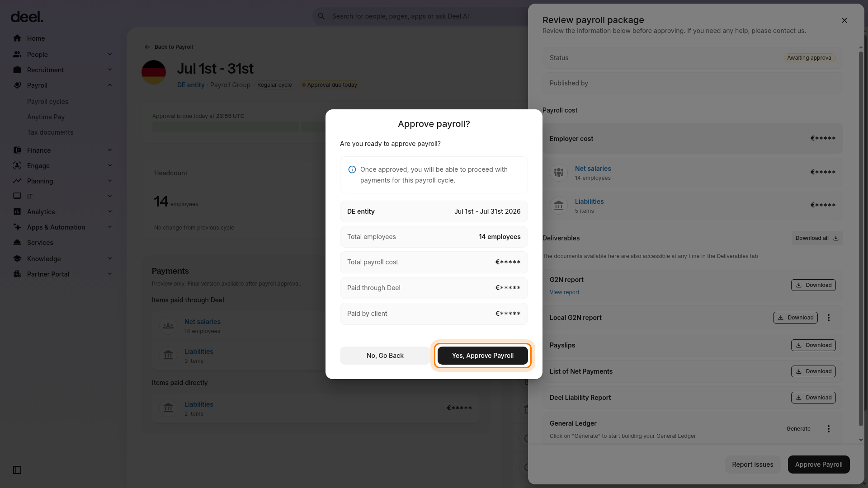The height and width of the screenshot is (488, 868).
Task: Expand the Knowledge menu chevron
Action: [110, 259]
